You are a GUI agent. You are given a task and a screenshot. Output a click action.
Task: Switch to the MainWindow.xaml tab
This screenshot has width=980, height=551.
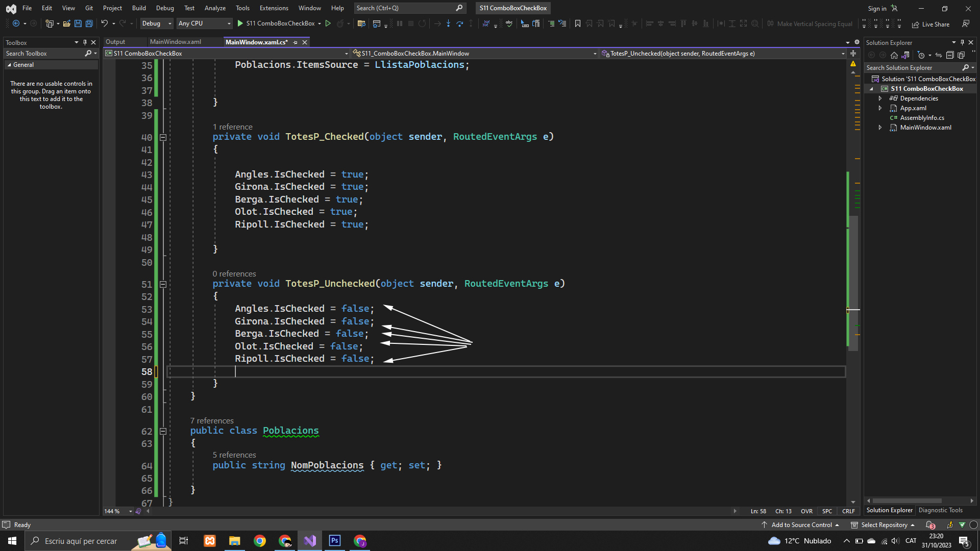pyautogui.click(x=176, y=42)
